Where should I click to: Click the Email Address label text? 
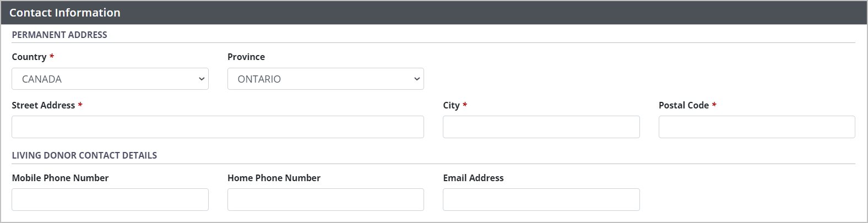[473, 178]
